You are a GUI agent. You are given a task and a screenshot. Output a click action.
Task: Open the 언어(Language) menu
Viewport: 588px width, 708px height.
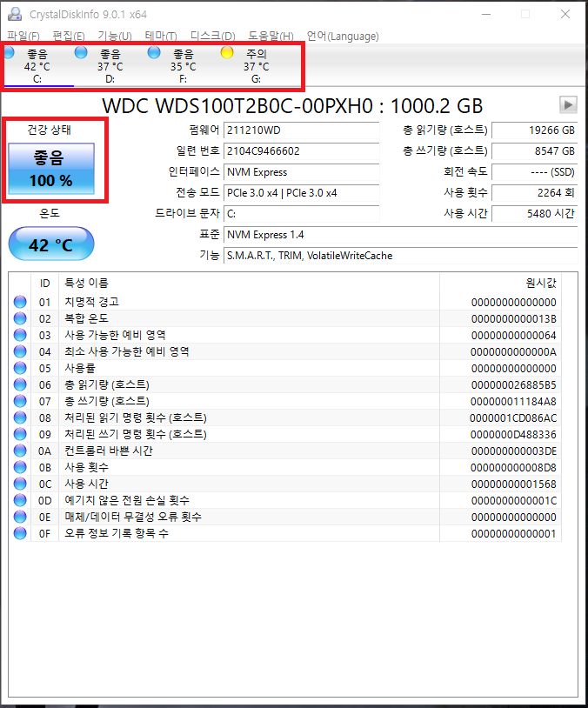tap(343, 36)
